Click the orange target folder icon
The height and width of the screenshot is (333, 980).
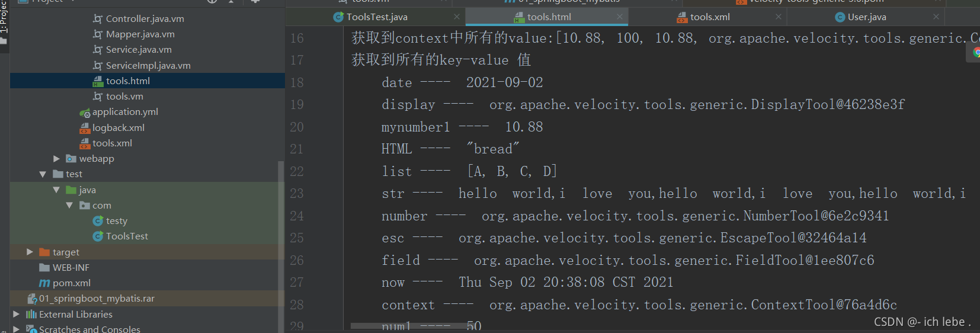(x=44, y=252)
